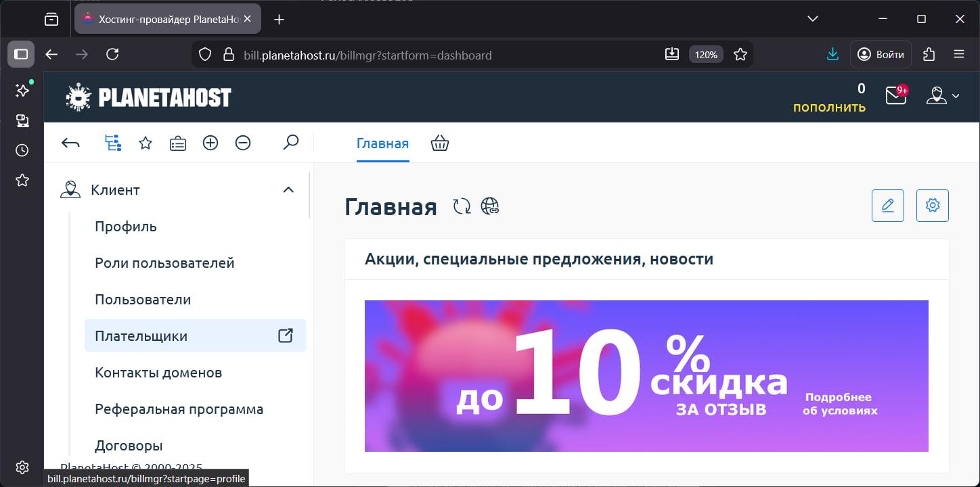Viewport: 980px width, 487px height.
Task: Click the ПОПОЛНИТЬ link in the header
Action: tap(829, 107)
